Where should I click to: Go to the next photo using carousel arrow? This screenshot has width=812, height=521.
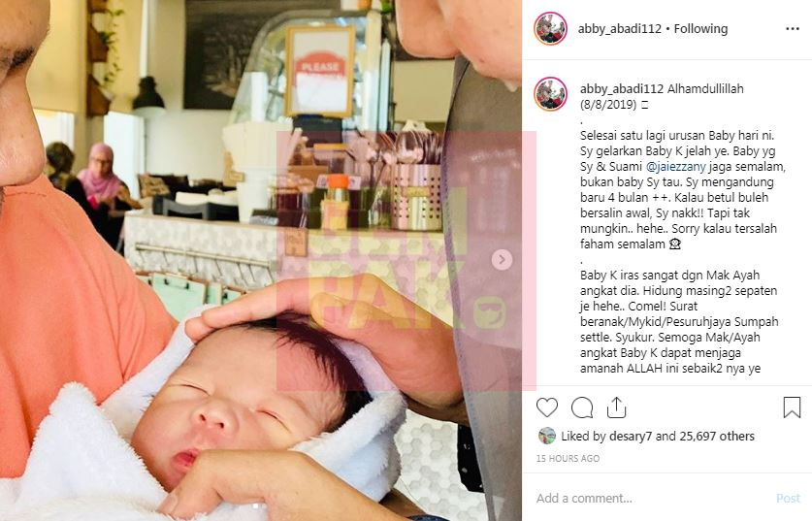click(502, 259)
